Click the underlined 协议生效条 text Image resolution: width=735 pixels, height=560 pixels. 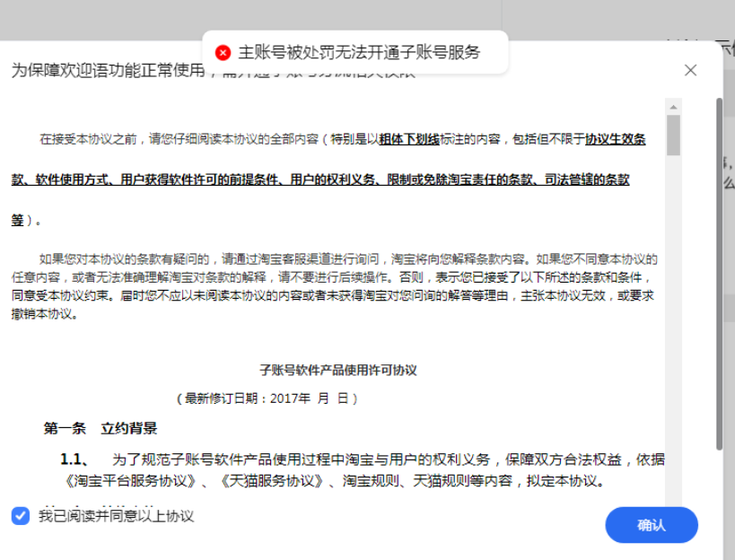coord(615,139)
